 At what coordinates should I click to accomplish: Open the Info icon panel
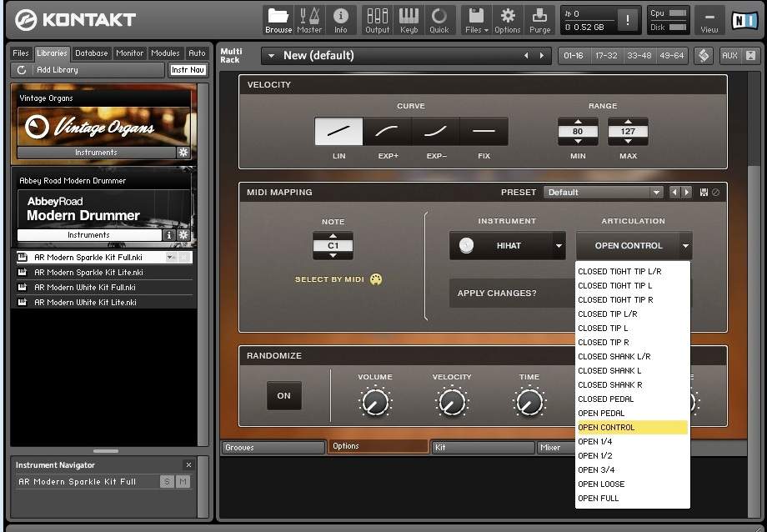click(340, 21)
